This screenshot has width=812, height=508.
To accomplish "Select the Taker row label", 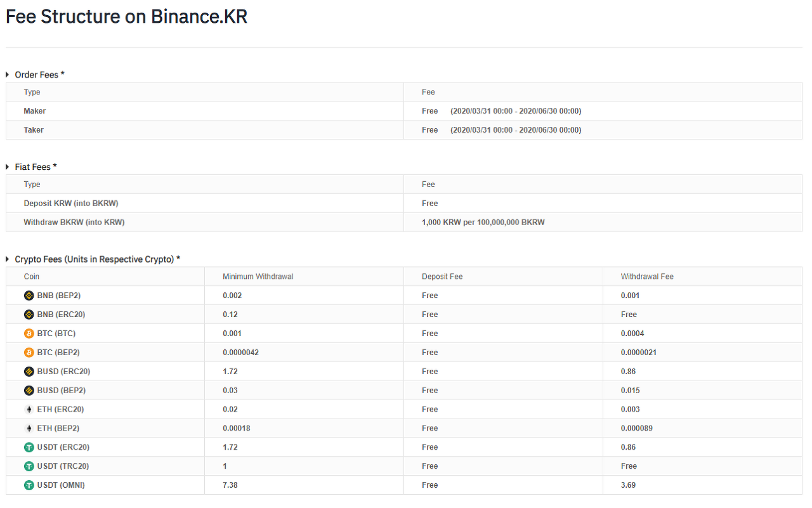I will point(34,130).
